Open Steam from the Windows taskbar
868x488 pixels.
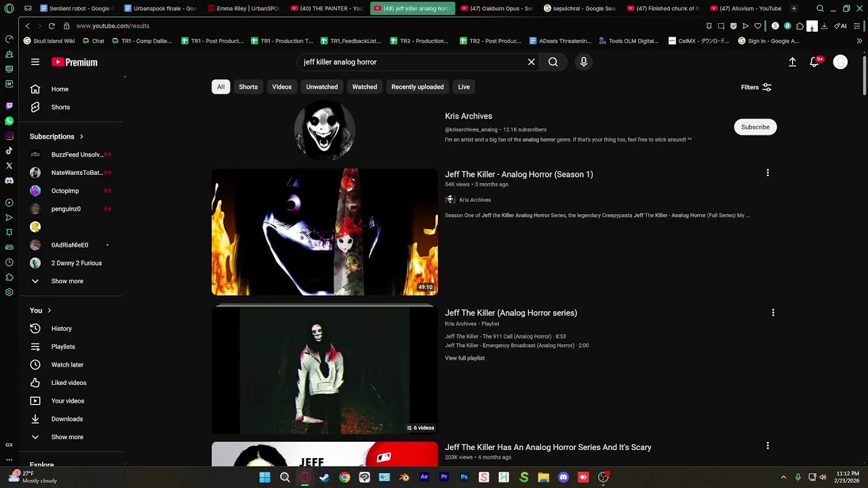coord(325,477)
